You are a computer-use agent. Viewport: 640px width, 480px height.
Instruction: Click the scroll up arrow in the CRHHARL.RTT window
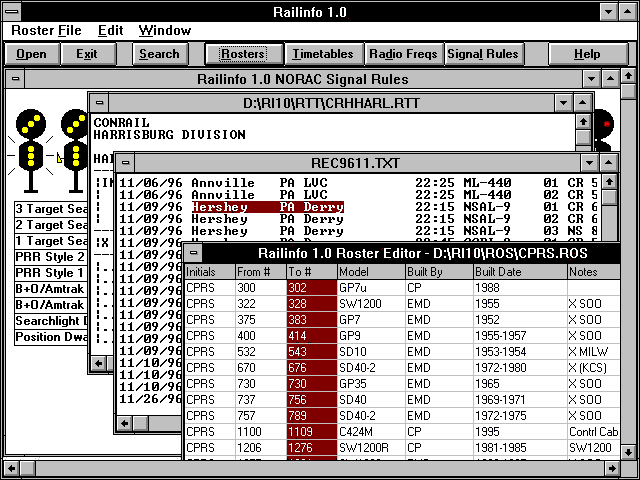[x=583, y=122]
